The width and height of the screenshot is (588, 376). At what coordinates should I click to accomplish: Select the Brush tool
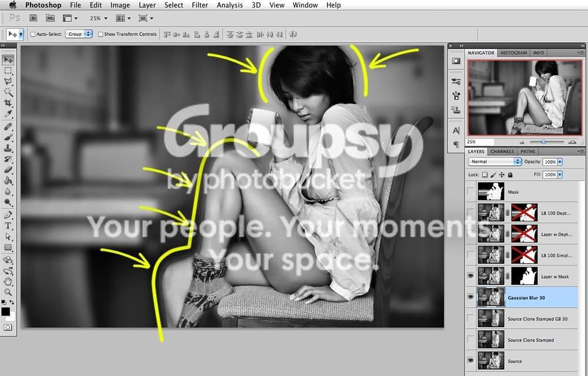8,137
